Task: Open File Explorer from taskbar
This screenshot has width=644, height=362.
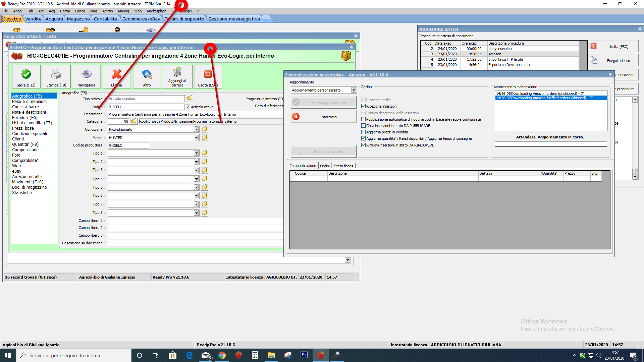Action: click(271, 355)
